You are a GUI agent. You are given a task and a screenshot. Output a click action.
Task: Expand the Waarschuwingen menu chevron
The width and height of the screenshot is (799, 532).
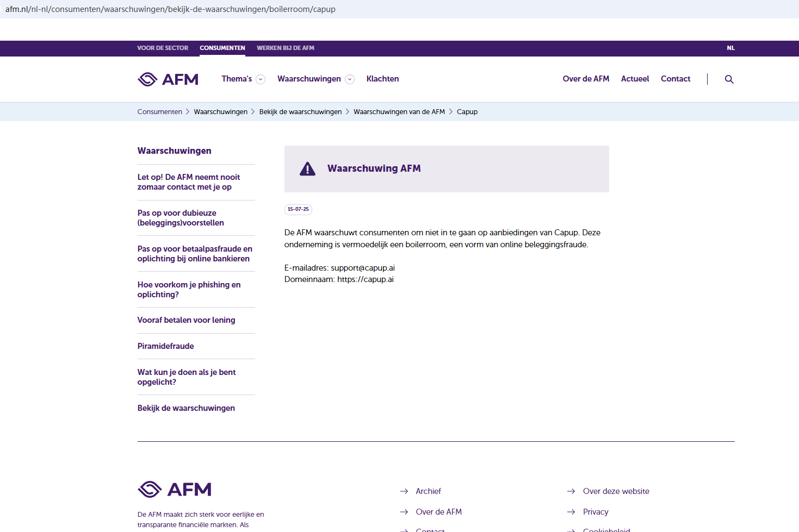pyautogui.click(x=350, y=79)
